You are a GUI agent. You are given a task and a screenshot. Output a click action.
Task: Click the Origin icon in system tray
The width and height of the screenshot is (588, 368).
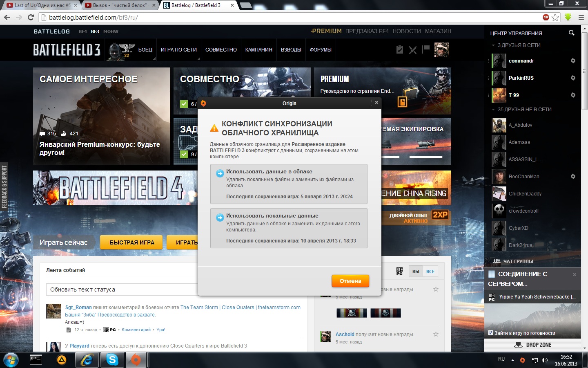point(522,360)
